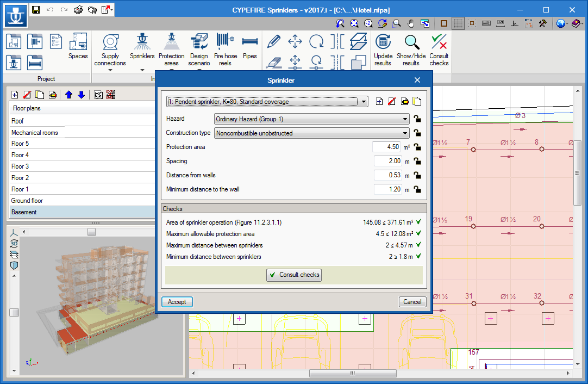The height and width of the screenshot is (384, 588).
Task: Open the sprinkler type selection combo box
Action: point(267,102)
